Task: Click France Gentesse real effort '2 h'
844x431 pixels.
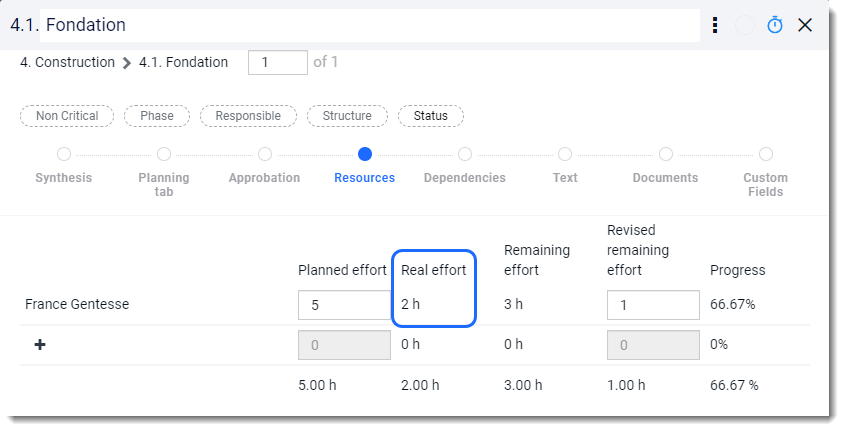Action: coord(410,304)
